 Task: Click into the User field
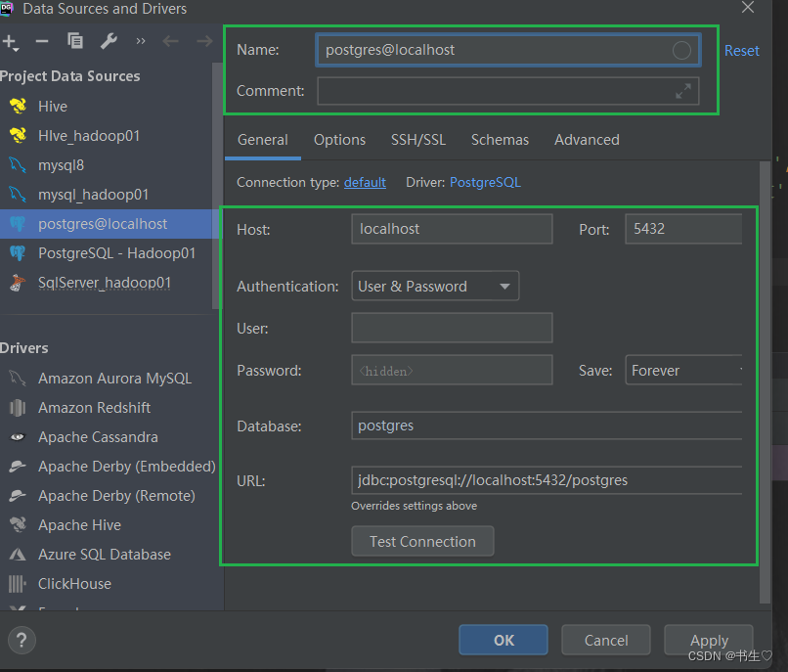coord(452,328)
